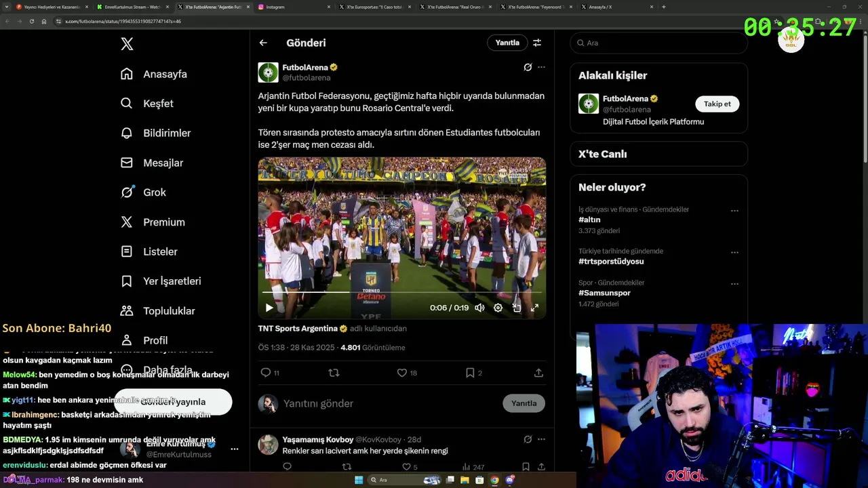Open Discord from taskbar
Screen dimensions: 868x488
510,480
